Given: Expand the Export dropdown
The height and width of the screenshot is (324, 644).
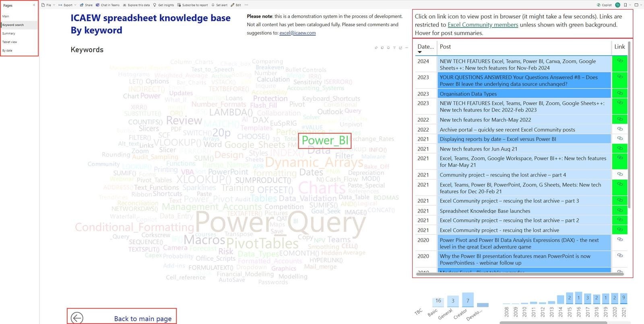Looking at the screenshot, I should coord(68,5).
